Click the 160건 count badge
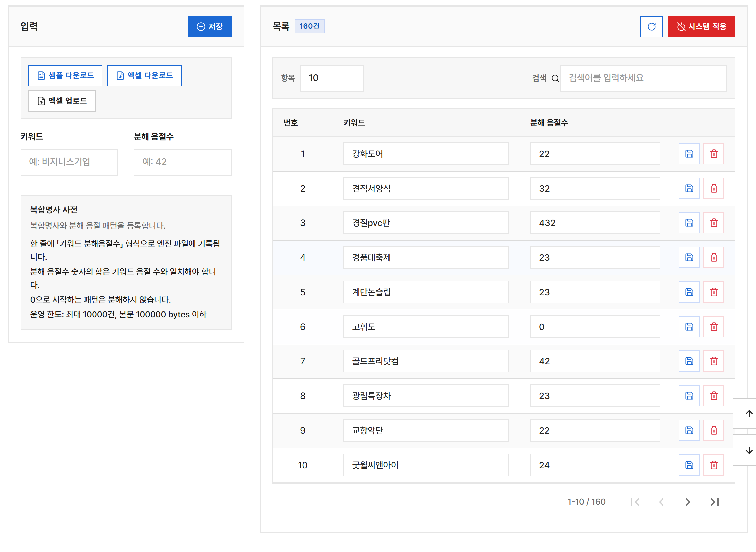This screenshot has width=756, height=552. coord(309,26)
